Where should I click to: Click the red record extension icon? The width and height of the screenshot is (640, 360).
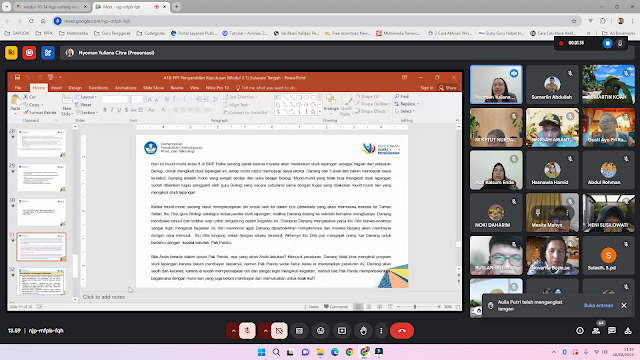coord(29,53)
